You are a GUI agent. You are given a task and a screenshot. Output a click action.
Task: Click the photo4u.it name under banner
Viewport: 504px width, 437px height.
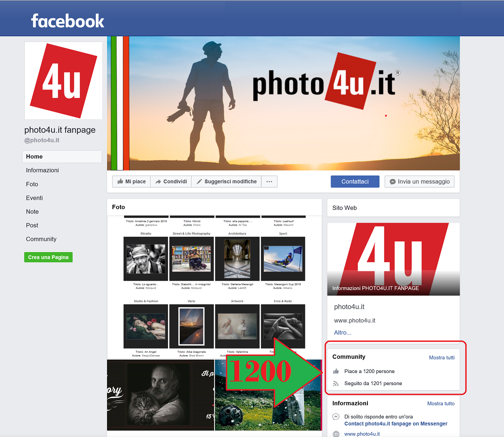349,307
